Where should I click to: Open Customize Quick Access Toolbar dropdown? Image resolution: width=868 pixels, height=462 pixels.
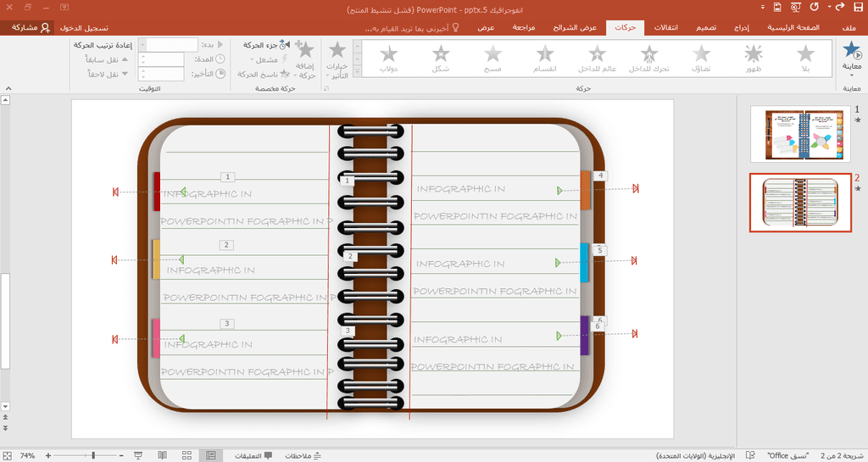[762, 7]
